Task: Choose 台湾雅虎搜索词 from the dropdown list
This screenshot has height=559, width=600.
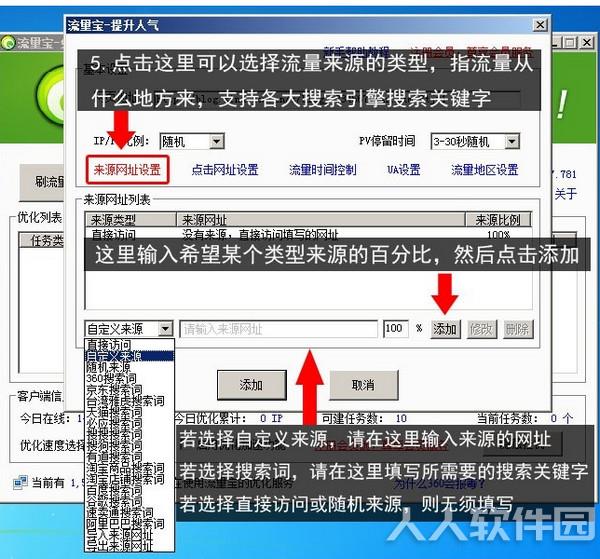Action: (130, 401)
